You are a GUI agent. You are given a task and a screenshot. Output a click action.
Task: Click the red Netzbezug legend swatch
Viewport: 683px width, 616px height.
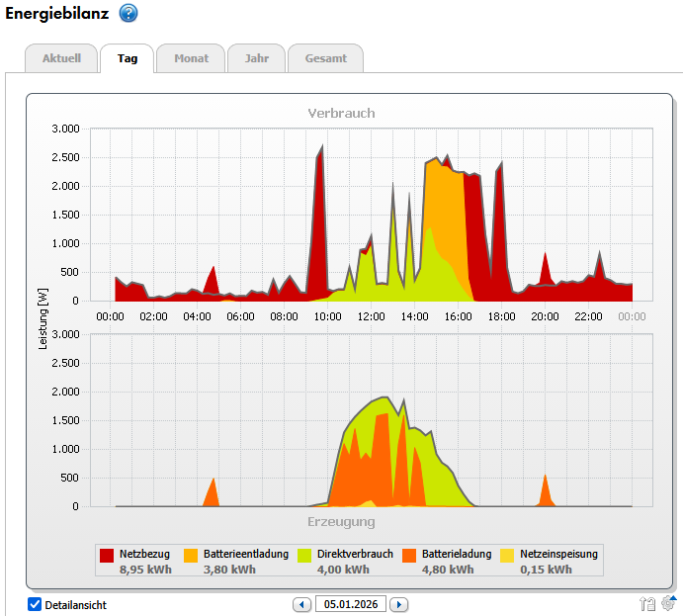107,556
